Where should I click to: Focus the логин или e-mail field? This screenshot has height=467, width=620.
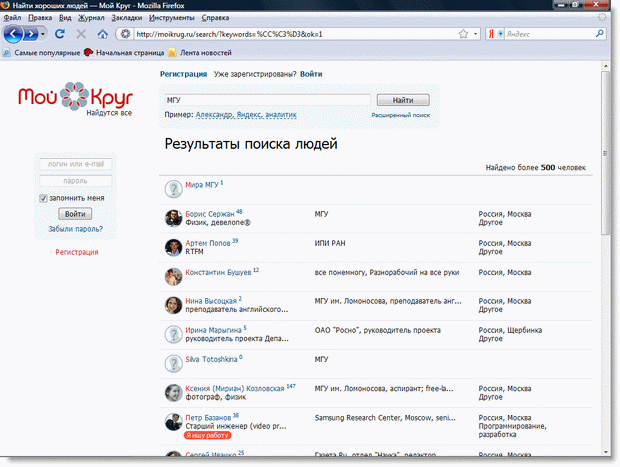[76, 164]
